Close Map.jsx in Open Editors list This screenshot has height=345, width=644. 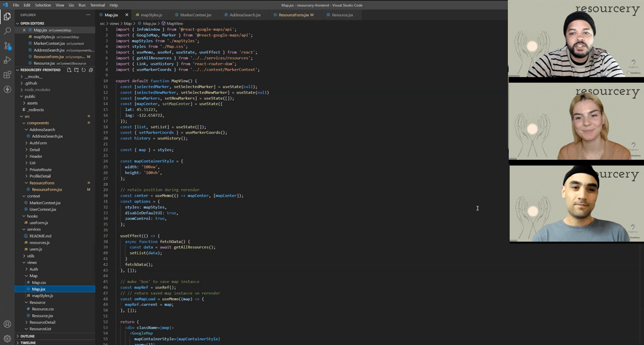24,30
